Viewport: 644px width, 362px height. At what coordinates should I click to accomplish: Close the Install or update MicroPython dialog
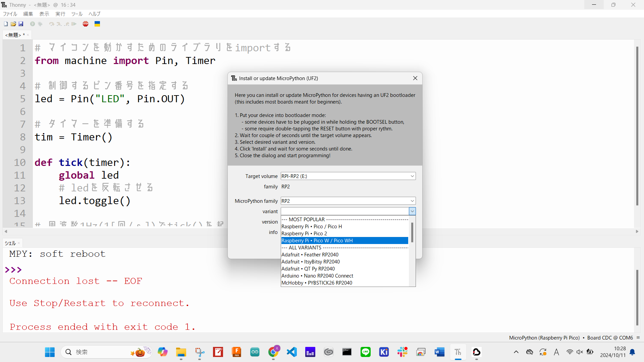click(415, 78)
